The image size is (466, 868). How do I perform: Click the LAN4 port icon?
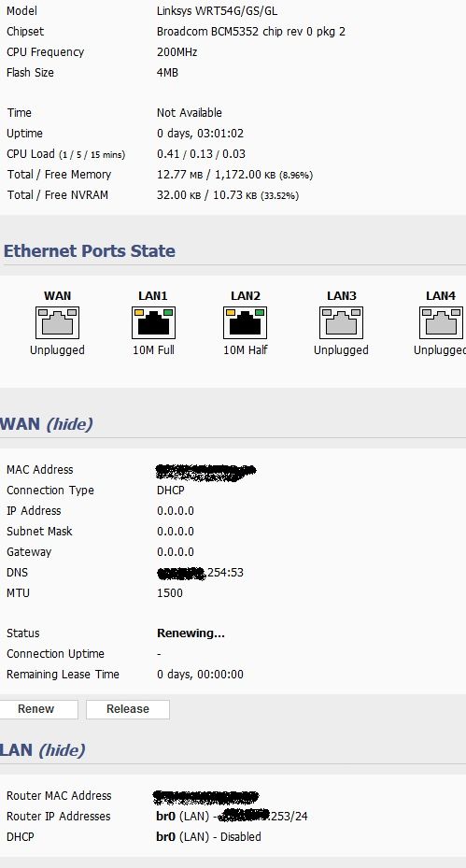coord(441,322)
